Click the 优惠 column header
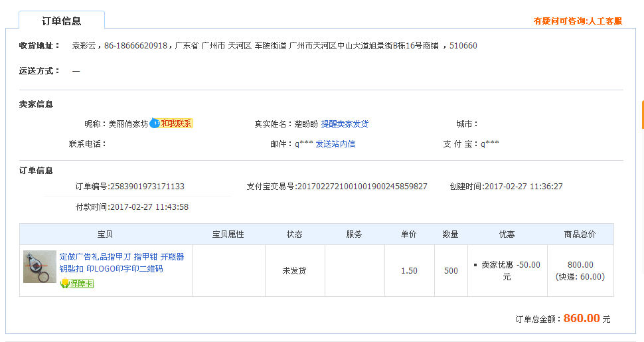Image resolution: width=644 pixels, height=342 pixels. (507, 234)
